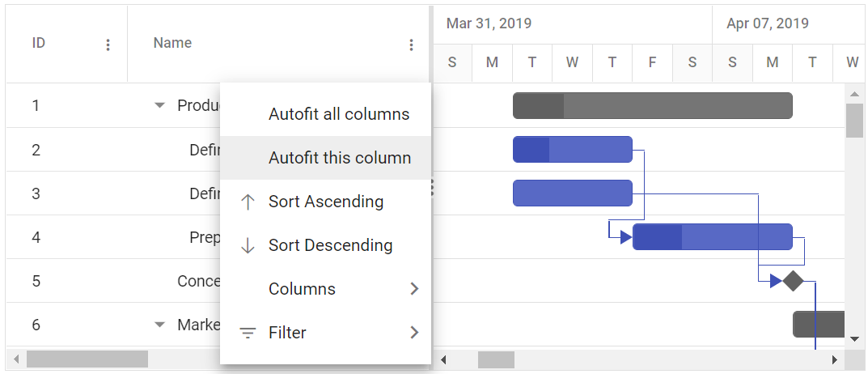
Task: Click the vertical scroll-up arrow
Action: (x=854, y=92)
